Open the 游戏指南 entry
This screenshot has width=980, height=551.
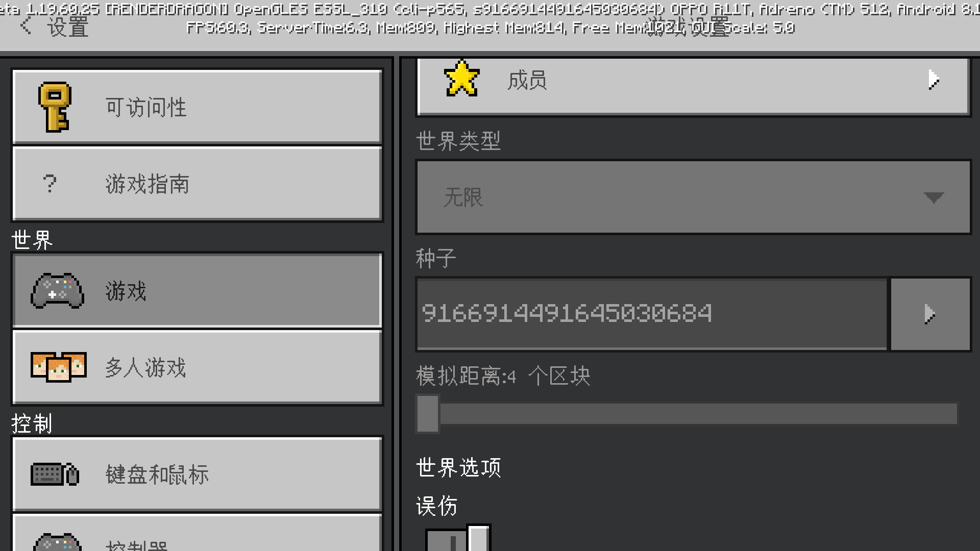[x=197, y=184]
